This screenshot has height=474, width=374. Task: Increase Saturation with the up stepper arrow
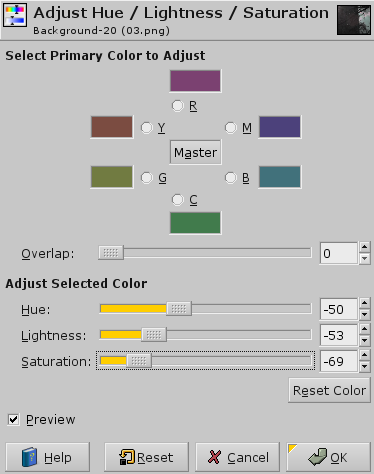click(365, 355)
